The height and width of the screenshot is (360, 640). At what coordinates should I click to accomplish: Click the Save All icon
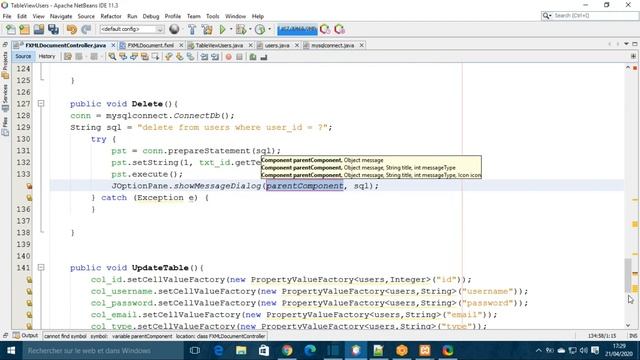coord(53,29)
